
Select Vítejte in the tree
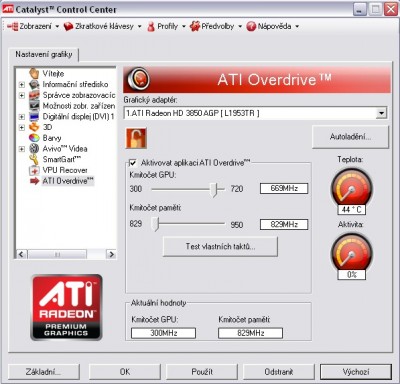(x=53, y=73)
